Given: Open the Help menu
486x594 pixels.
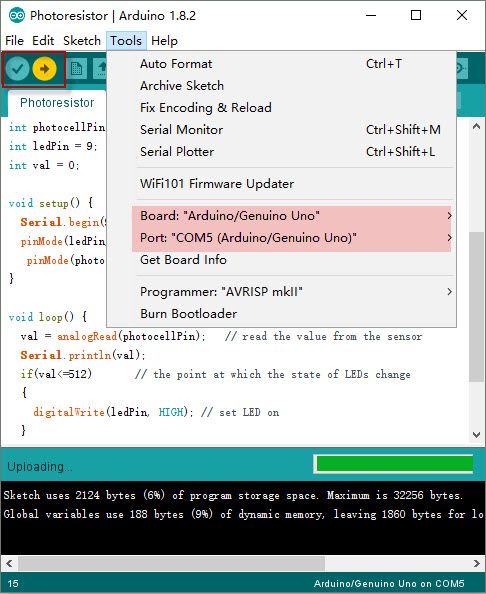Looking at the screenshot, I should pos(164,41).
